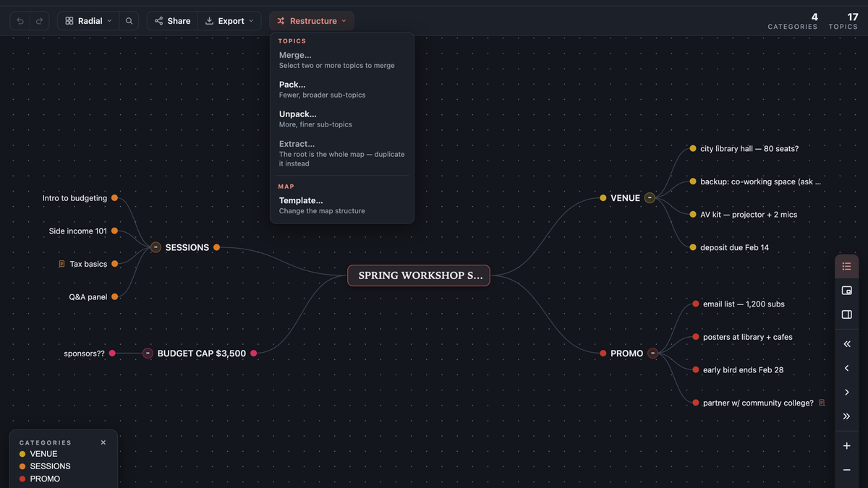Select topic 'partner w/ community college?'
The width and height of the screenshot is (868, 488).
[758, 403]
